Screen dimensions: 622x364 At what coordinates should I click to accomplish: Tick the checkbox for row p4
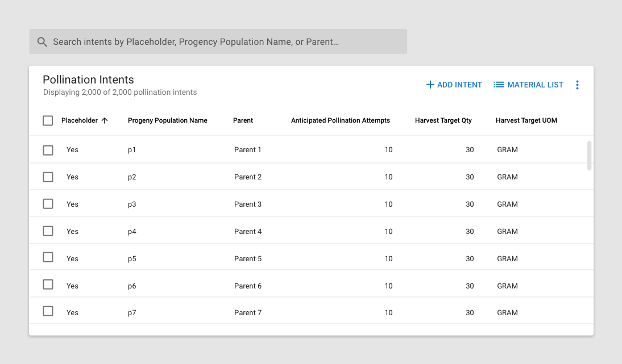tap(48, 231)
